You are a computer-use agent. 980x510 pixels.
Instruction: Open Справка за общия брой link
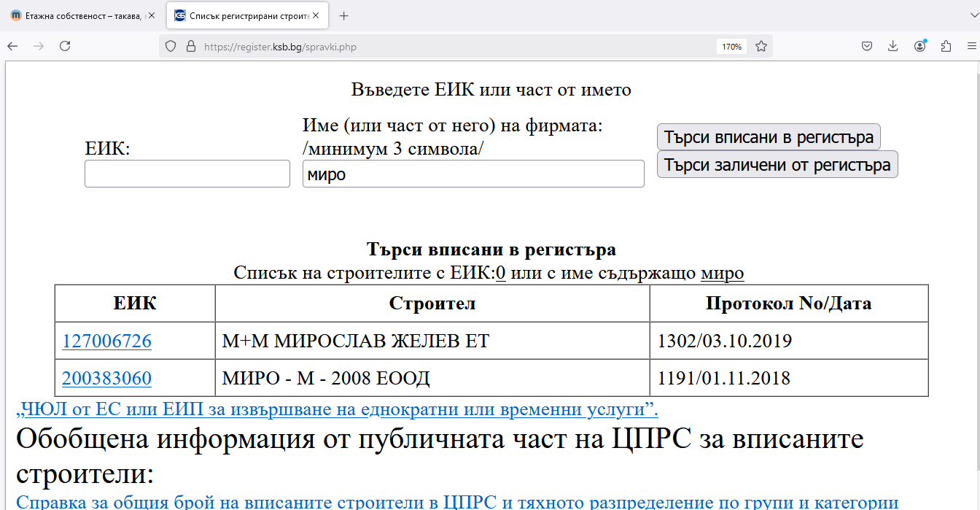click(457, 502)
